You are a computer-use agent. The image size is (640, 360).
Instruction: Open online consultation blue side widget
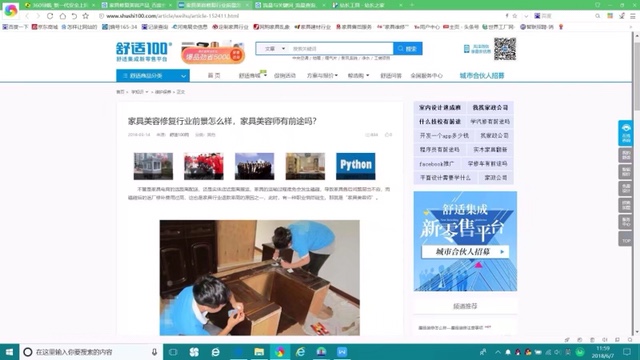pyautogui.click(x=626, y=133)
